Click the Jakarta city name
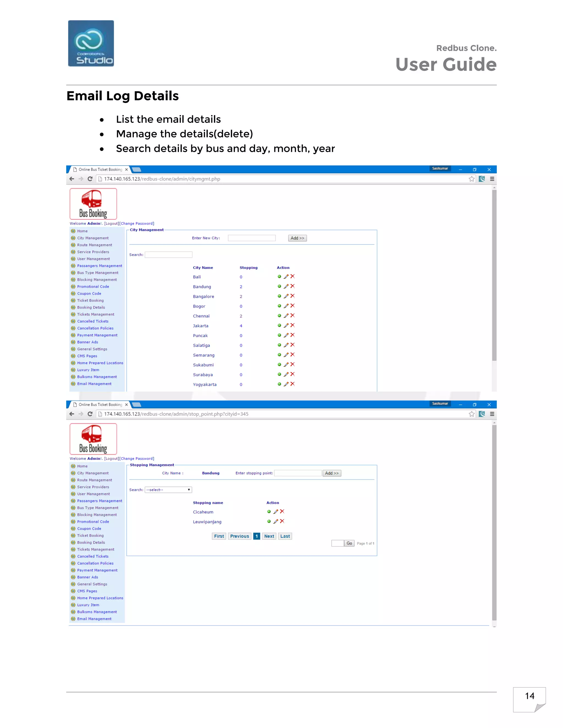Viewport: 563px width, 728px height. click(x=200, y=326)
